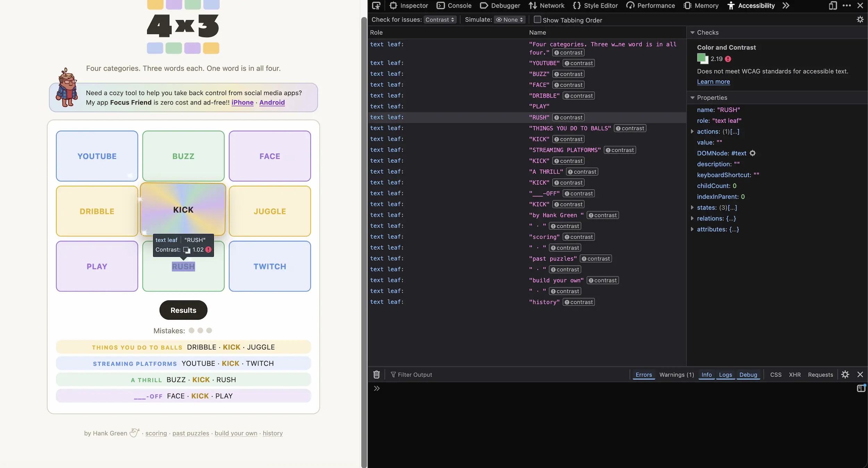Close the split console
Image resolution: width=868 pixels, height=468 pixels.
tap(860, 374)
